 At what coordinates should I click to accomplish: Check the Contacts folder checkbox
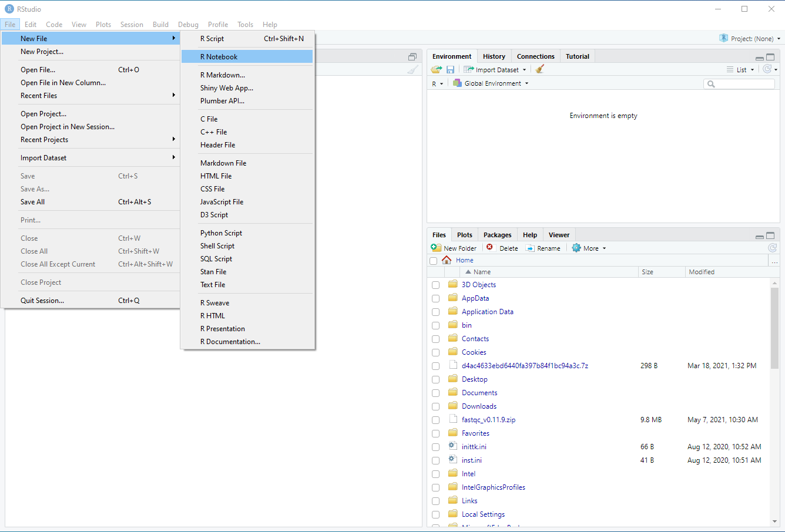[x=435, y=339]
